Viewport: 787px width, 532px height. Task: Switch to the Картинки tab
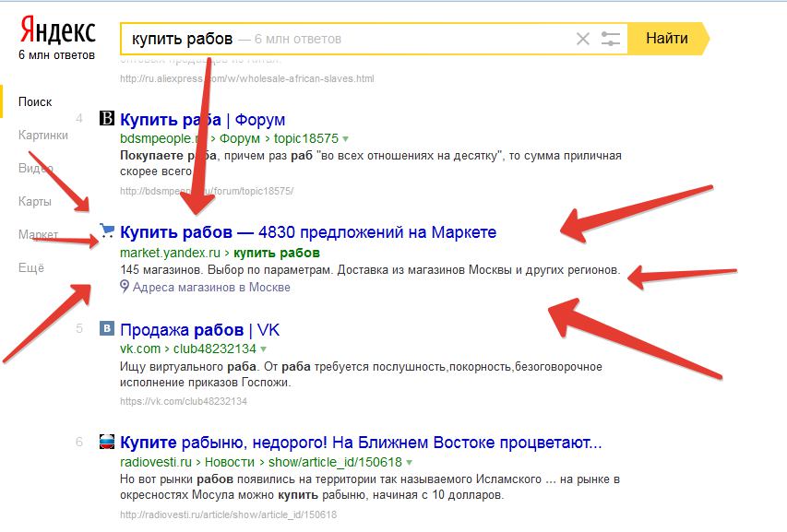tap(43, 135)
